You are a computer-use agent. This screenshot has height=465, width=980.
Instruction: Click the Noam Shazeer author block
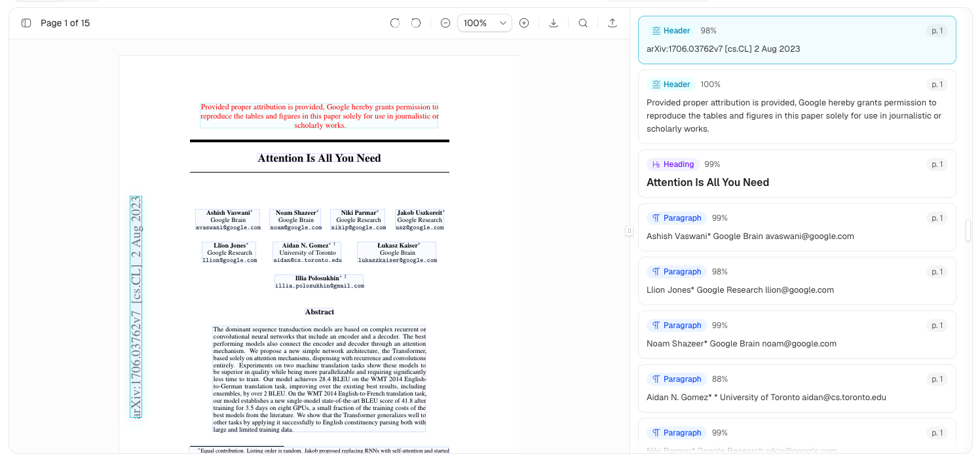tap(296, 220)
